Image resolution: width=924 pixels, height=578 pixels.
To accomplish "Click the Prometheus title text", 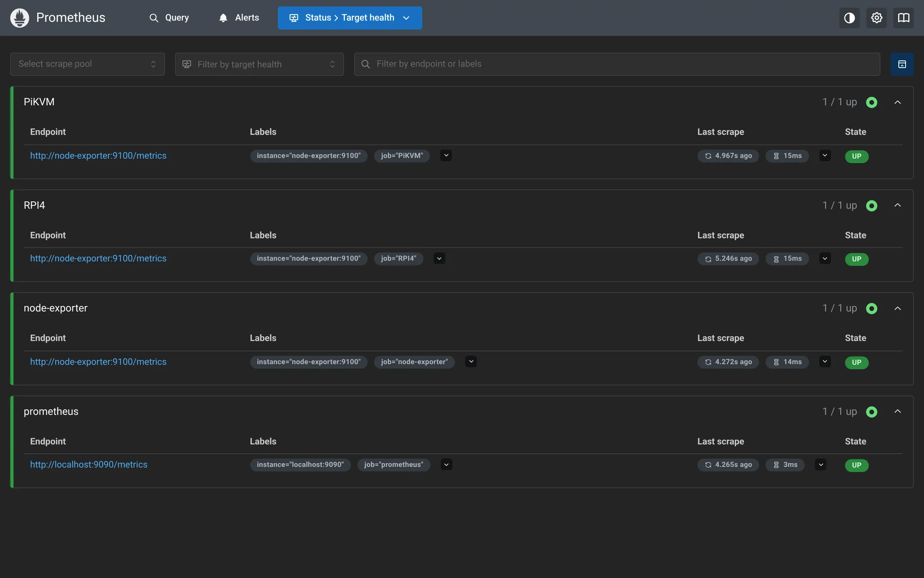I will tap(71, 18).
